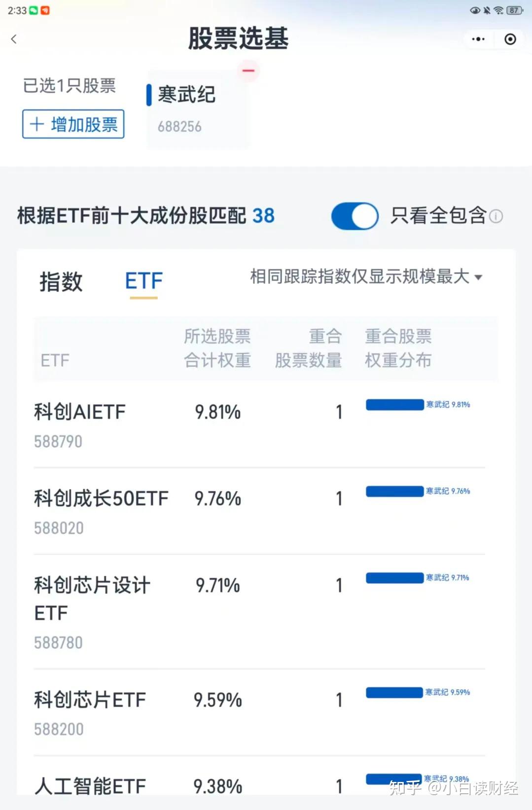Tap the 所选股票合计权重 column header
This screenshot has width=532, height=810.
pos(217,348)
